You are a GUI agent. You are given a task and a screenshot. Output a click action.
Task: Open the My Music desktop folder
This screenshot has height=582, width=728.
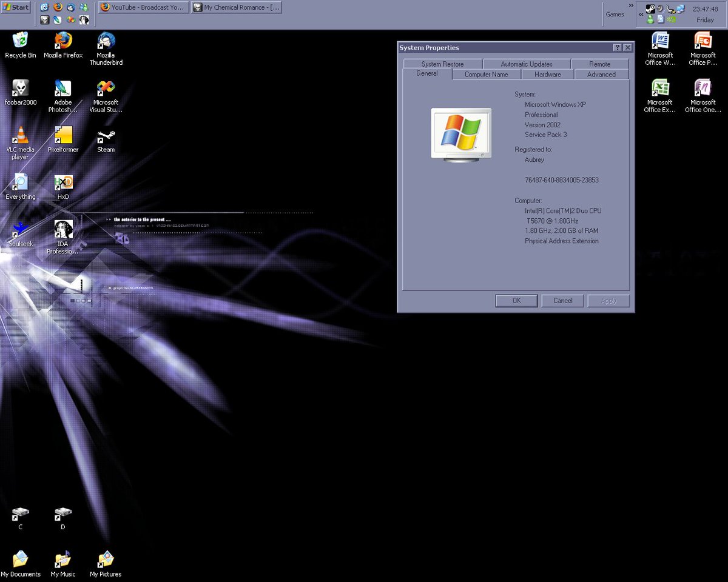point(63,564)
